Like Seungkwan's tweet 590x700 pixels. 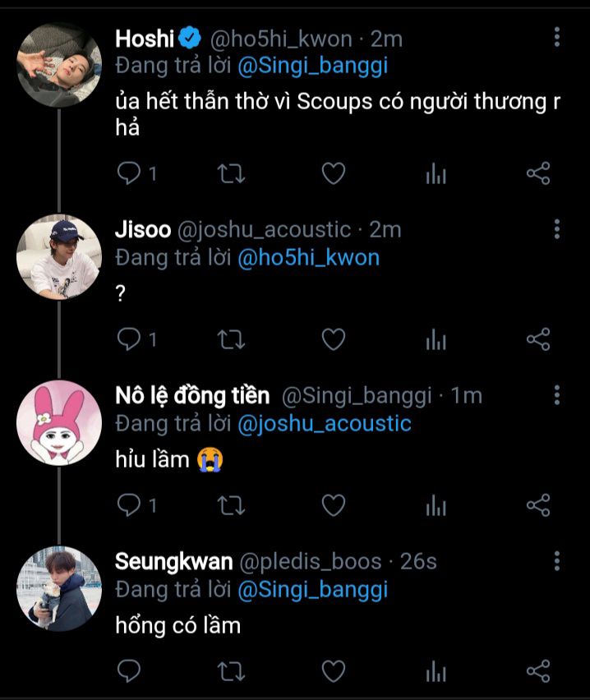333,671
